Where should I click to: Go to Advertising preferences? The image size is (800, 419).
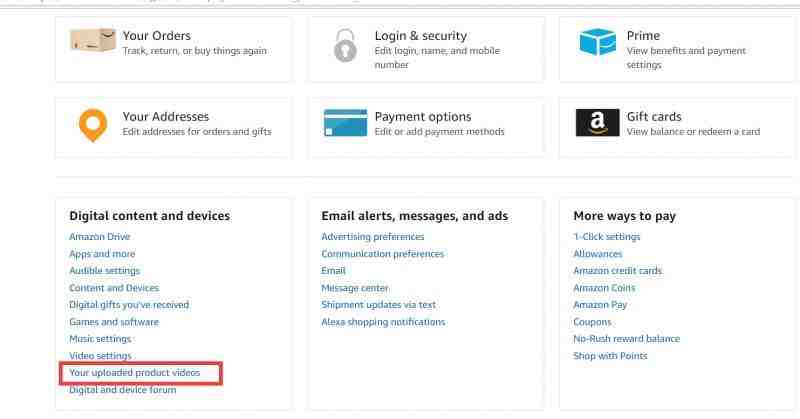coord(372,237)
